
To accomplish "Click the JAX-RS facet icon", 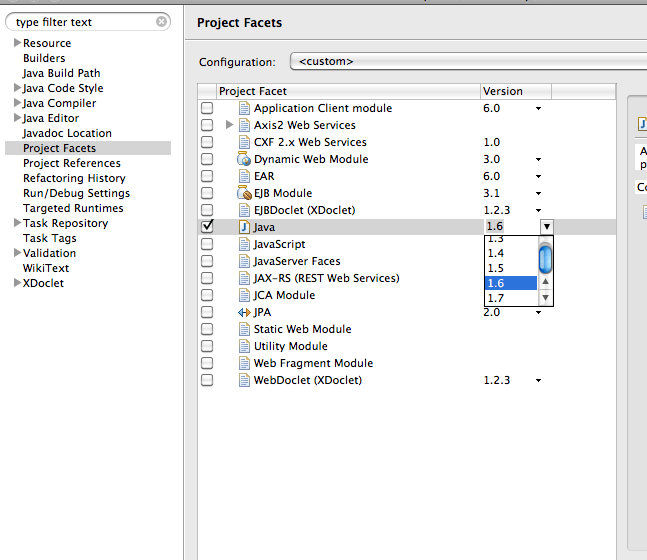I will (244, 278).
